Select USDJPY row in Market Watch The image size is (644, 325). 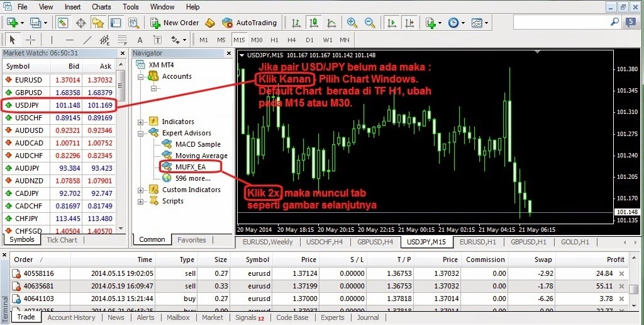click(x=58, y=105)
